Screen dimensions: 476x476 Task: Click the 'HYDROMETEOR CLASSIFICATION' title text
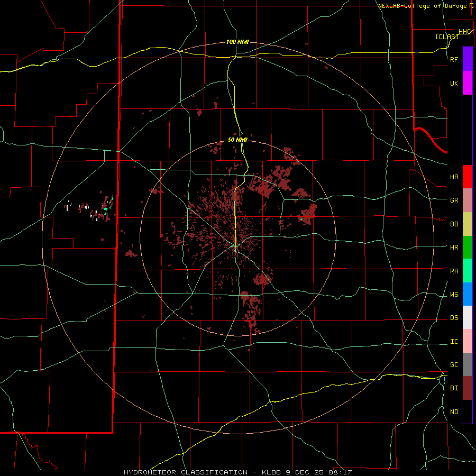[186, 472]
